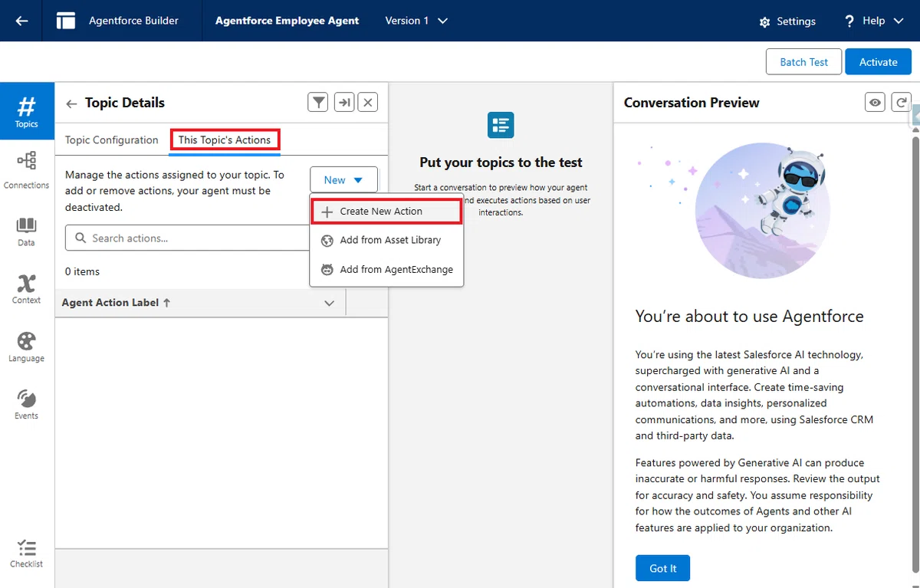Click the 0 items count text
Screen dimensions: 920x588
click(82, 271)
